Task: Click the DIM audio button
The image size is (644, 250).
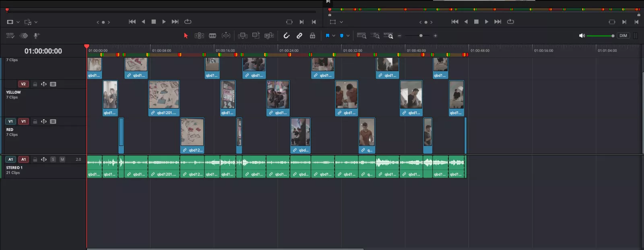Action: click(x=623, y=36)
